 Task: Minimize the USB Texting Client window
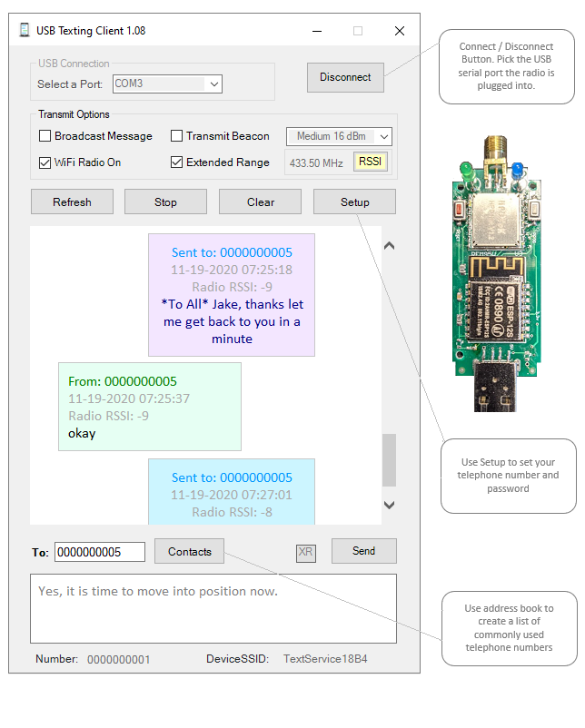pos(316,31)
